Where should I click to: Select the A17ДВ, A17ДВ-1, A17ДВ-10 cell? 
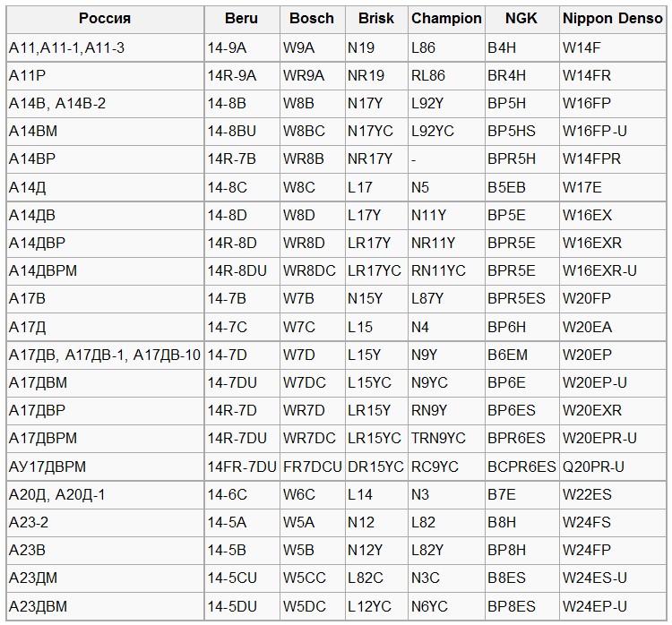pos(105,355)
